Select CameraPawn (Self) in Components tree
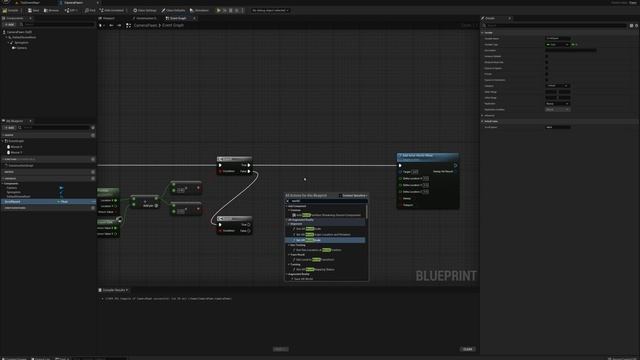This screenshot has width=640, height=360. (19, 32)
